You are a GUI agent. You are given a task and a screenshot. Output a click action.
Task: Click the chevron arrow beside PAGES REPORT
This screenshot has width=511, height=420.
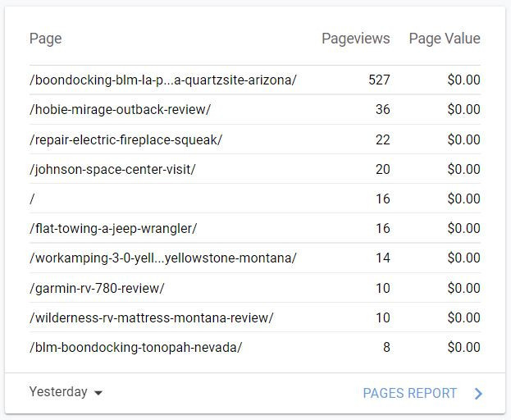click(479, 394)
